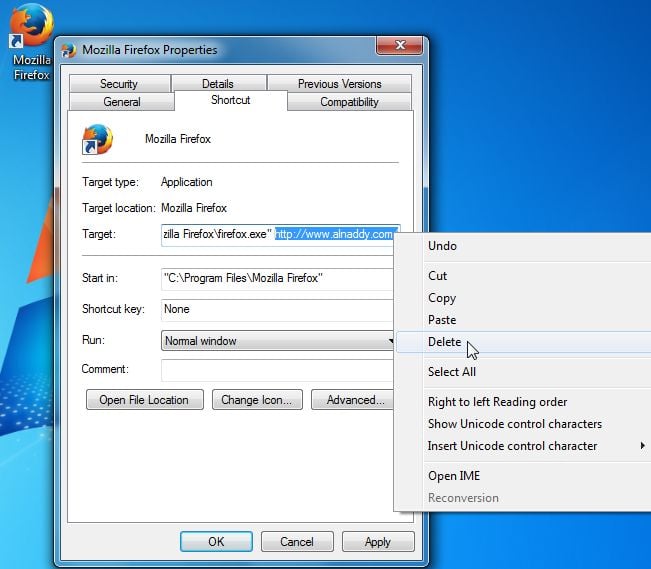Click the empty Comment field
651x569 pixels.
pos(277,370)
